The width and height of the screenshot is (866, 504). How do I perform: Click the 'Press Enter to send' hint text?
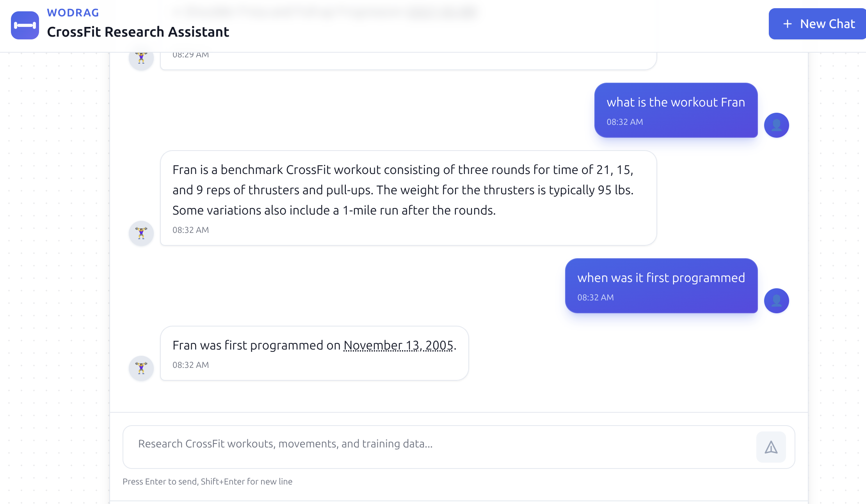(208, 481)
